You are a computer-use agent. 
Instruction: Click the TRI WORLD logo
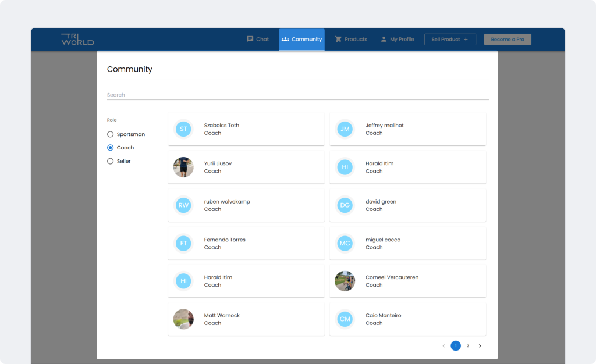tap(77, 40)
